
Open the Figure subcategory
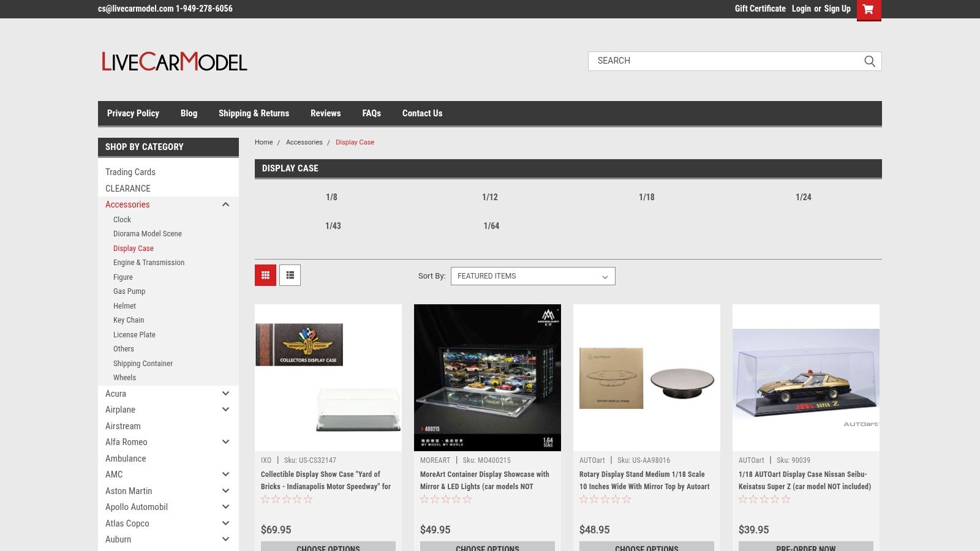(123, 277)
